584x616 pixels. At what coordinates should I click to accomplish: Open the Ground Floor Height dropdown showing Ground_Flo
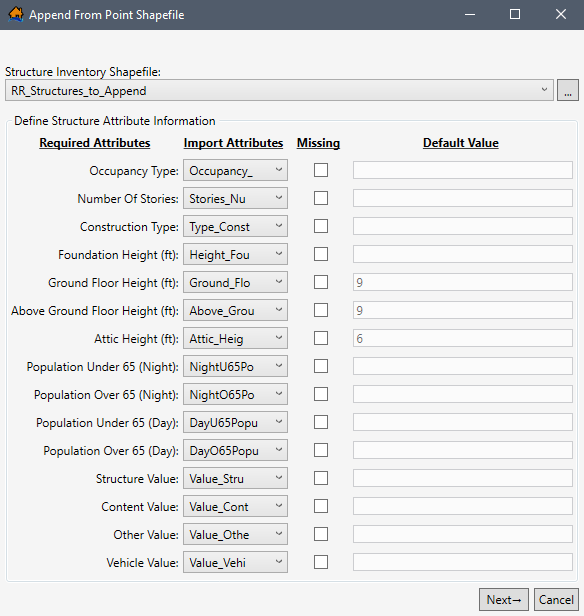click(235, 282)
